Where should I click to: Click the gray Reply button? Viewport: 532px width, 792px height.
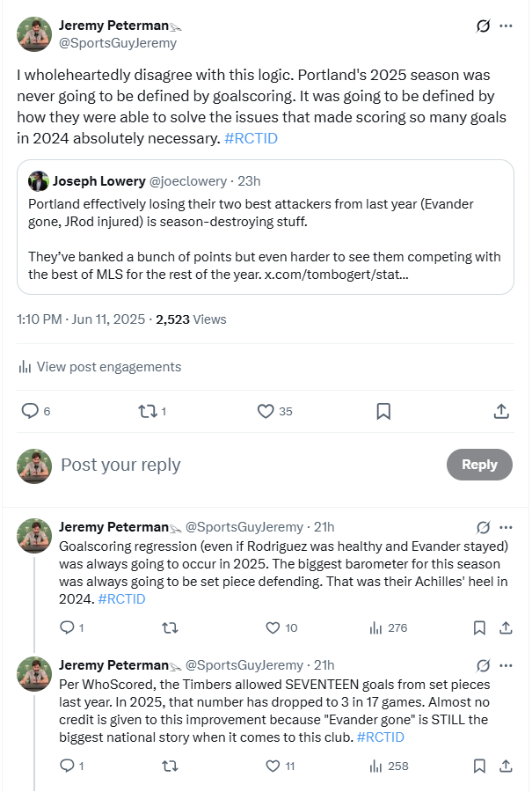pos(479,465)
